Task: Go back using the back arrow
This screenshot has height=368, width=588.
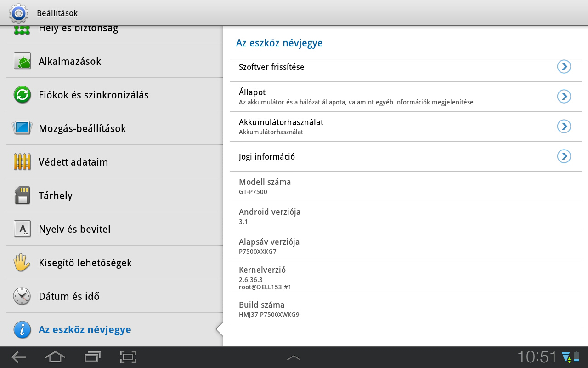Action: pyautogui.click(x=18, y=357)
